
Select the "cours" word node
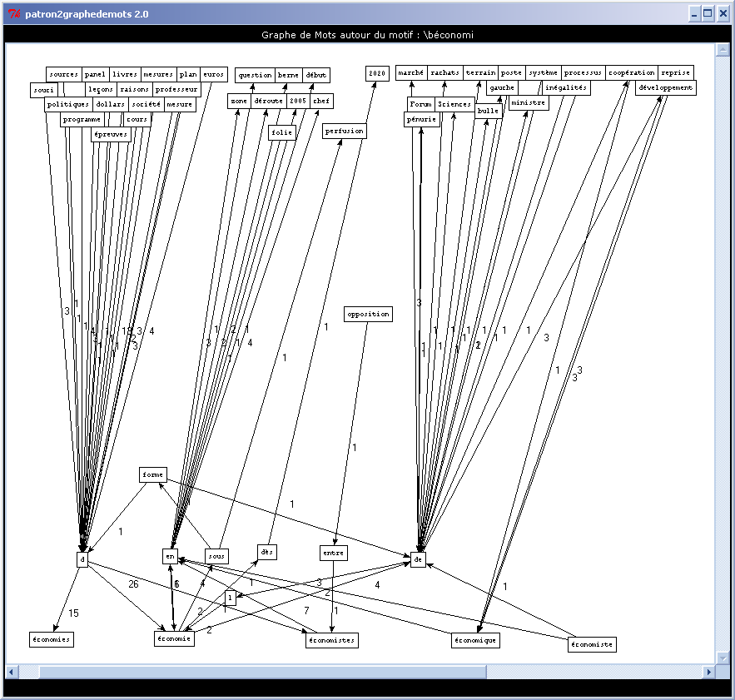point(137,119)
